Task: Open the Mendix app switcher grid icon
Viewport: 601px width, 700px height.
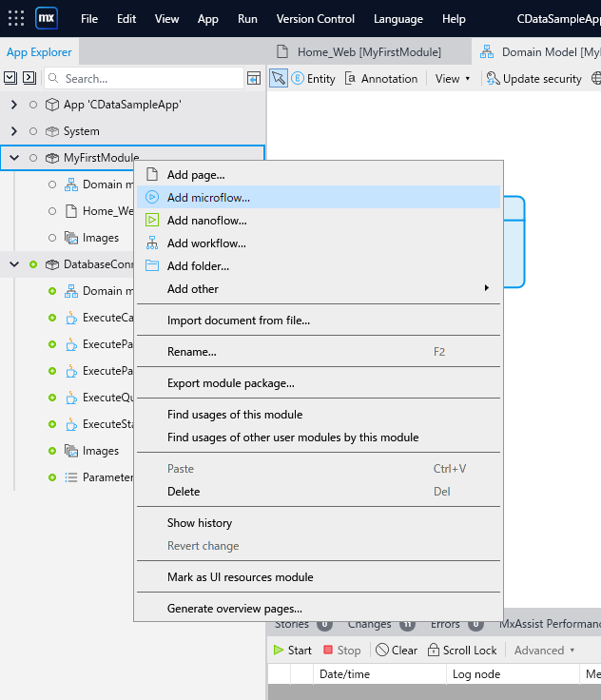Action: [16, 18]
